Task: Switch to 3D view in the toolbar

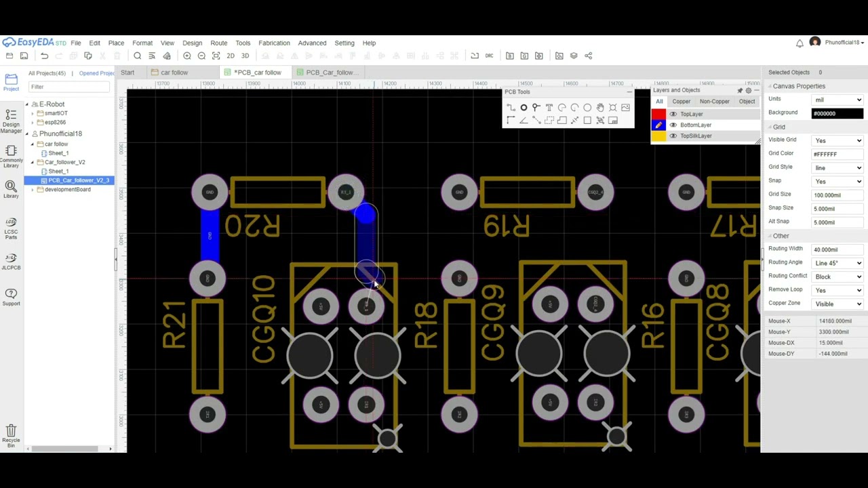Action: click(245, 56)
